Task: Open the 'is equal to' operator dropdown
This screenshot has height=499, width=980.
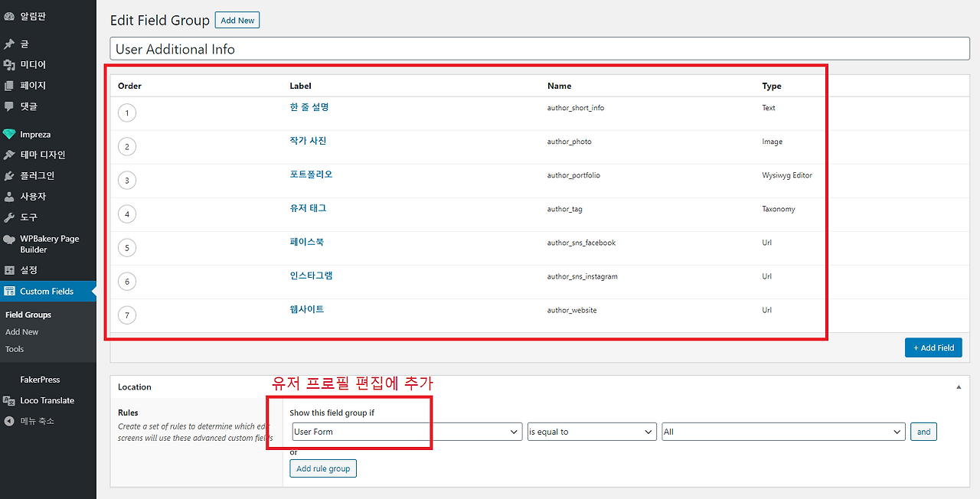Action: (592, 432)
